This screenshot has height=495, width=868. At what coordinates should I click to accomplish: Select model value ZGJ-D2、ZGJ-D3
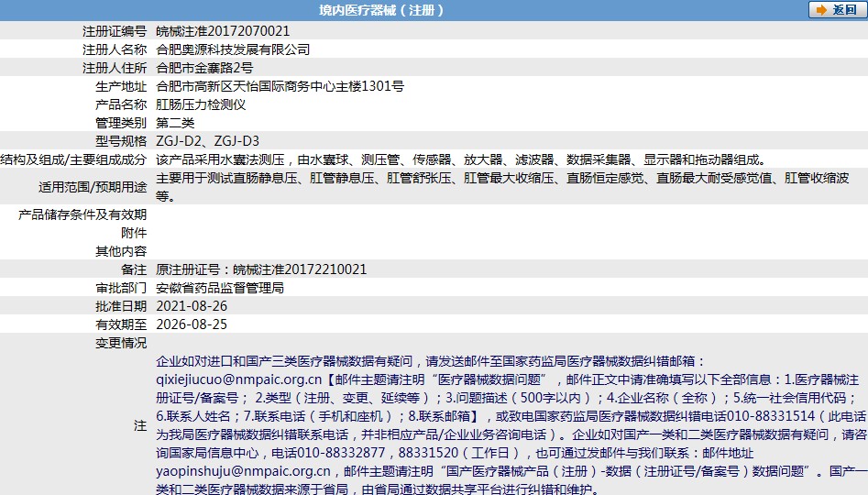click(207, 140)
